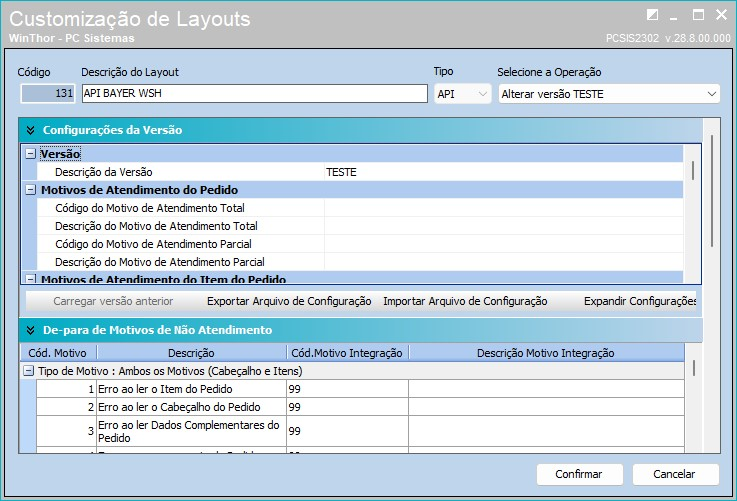Select Código do Motivo de Atendimento Total row
Image resolution: width=737 pixels, height=501 pixels.
(x=360, y=208)
